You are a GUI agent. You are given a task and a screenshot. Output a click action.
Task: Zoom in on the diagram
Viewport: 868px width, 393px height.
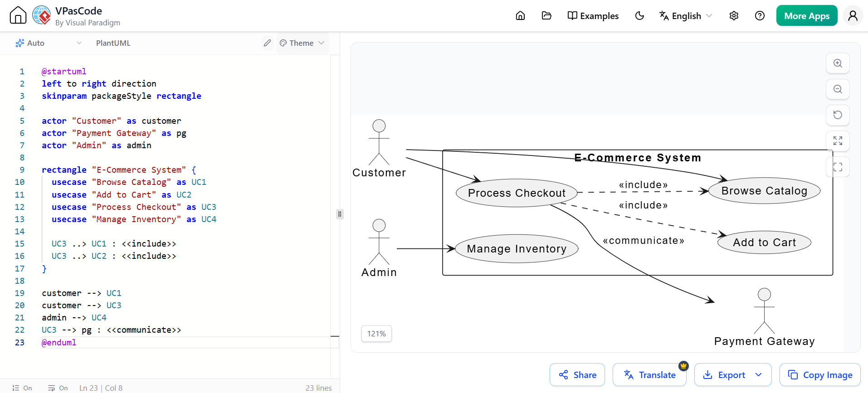[x=838, y=63]
